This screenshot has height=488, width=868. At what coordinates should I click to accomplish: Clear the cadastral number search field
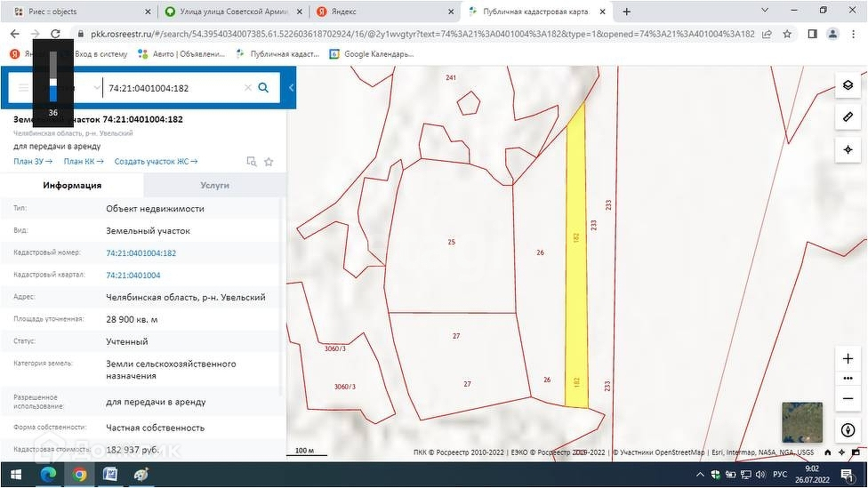tap(248, 88)
